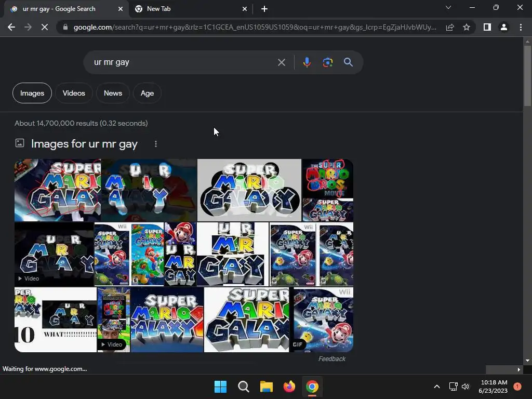Open the Super Mario Bros Movie thumbnail

point(328,179)
